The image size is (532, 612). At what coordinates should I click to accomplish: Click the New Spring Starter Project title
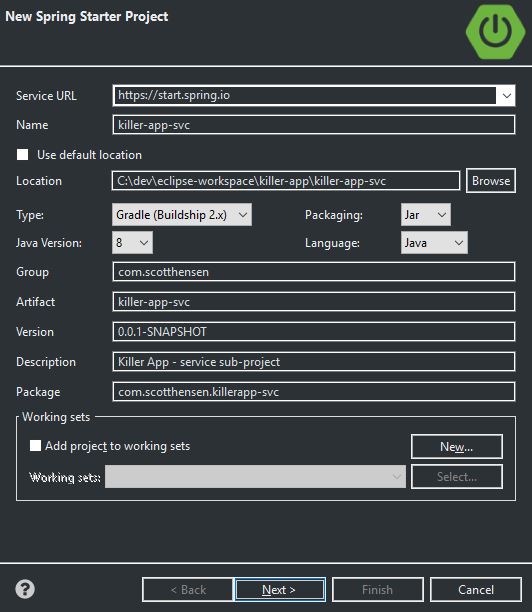tap(87, 16)
